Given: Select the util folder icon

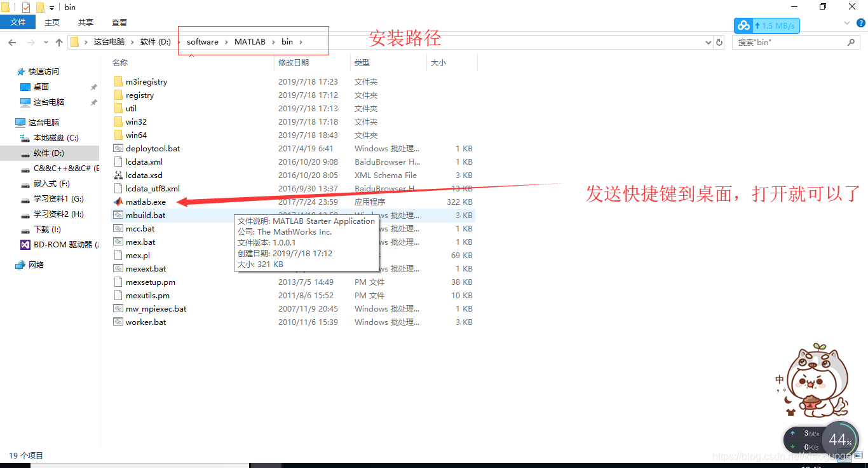Looking at the screenshot, I should coord(118,108).
